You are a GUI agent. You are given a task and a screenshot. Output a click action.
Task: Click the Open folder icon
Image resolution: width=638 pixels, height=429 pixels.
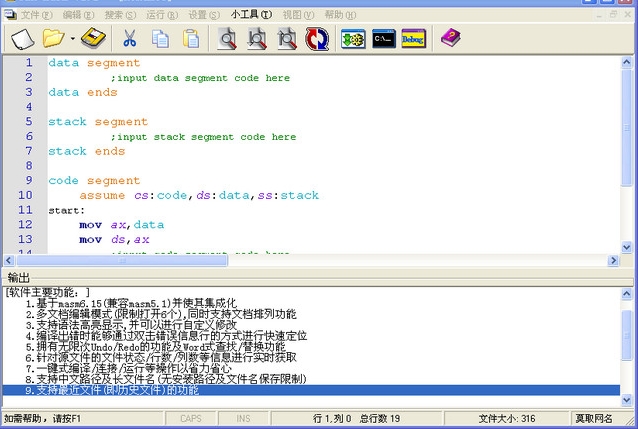(52, 39)
